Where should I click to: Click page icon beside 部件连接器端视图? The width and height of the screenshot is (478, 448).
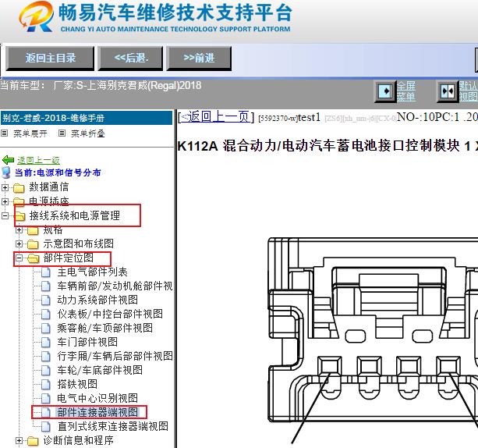coord(46,413)
